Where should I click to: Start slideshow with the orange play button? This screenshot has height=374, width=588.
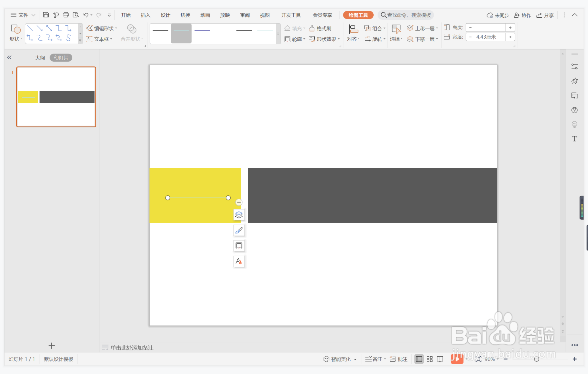(x=457, y=359)
